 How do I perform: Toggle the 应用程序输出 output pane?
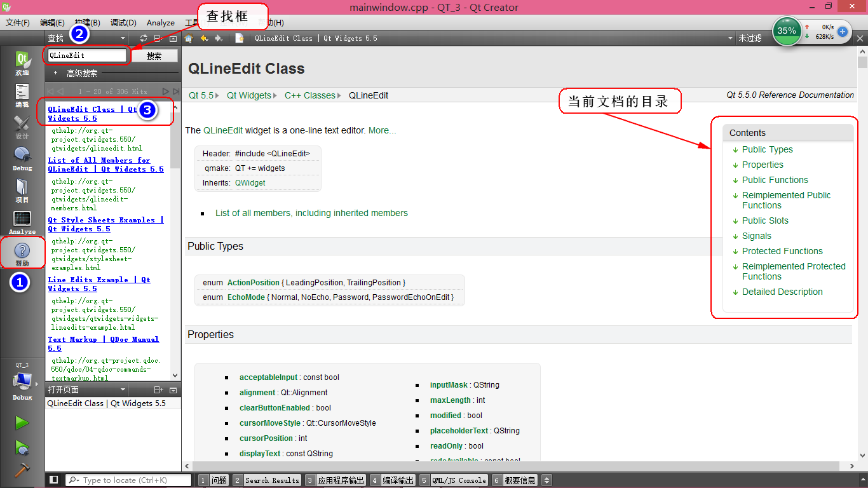click(335, 480)
